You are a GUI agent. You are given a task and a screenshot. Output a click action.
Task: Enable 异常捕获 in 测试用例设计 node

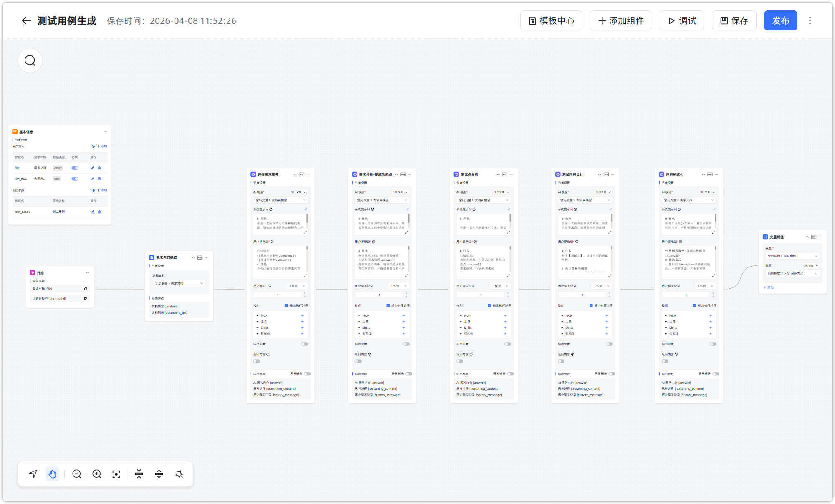(612, 374)
